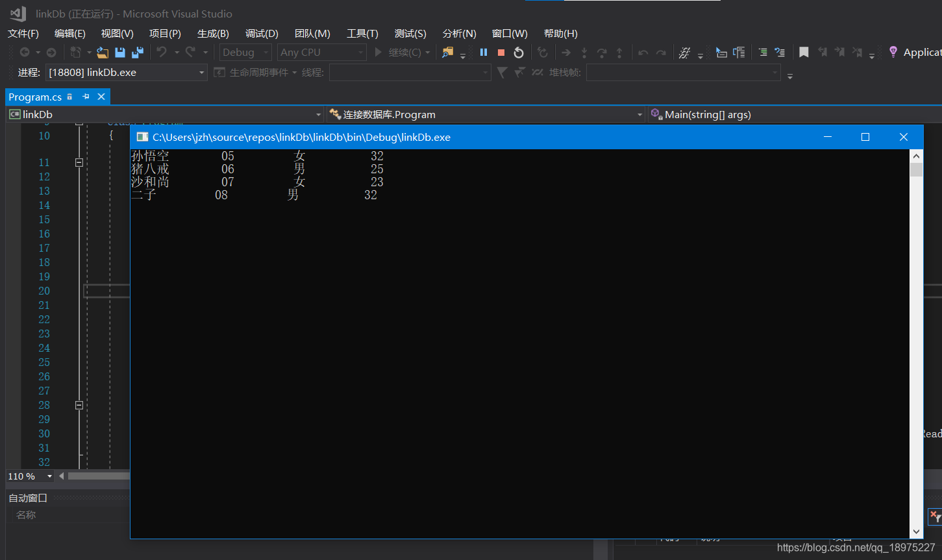Screen dimensions: 942x560
Task: Open the 生成(B) menu
Action: tap(213, 34)
